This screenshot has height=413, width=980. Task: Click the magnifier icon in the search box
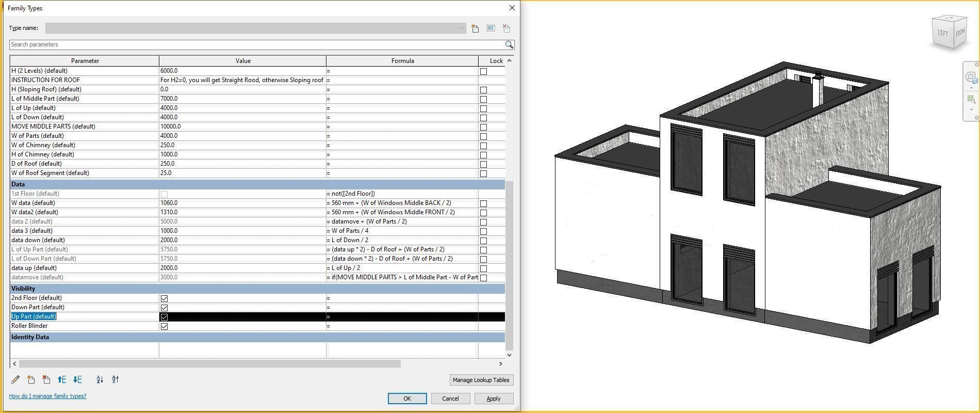[x=509, y=45]
